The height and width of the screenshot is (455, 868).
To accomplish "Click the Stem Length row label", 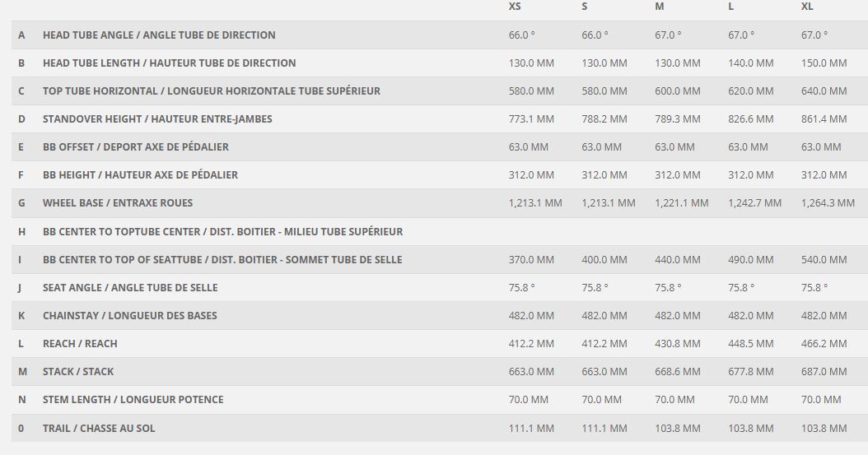I will [133, 400].
